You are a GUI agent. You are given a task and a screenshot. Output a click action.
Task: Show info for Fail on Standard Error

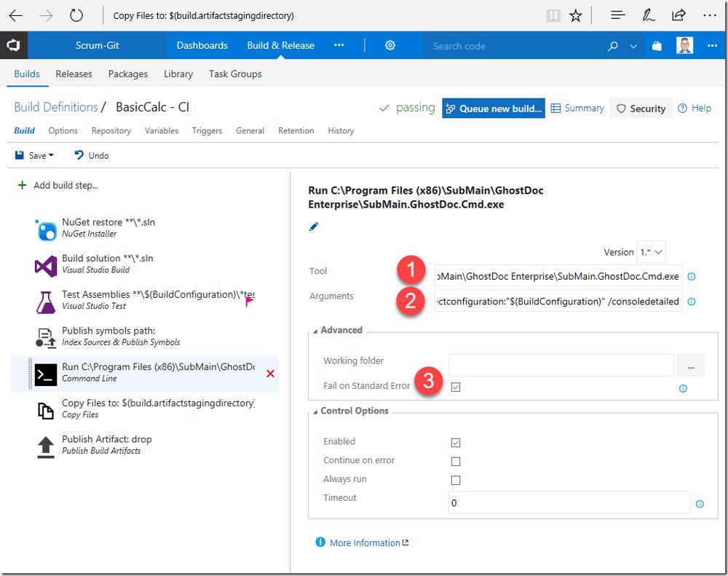[683, 388]
